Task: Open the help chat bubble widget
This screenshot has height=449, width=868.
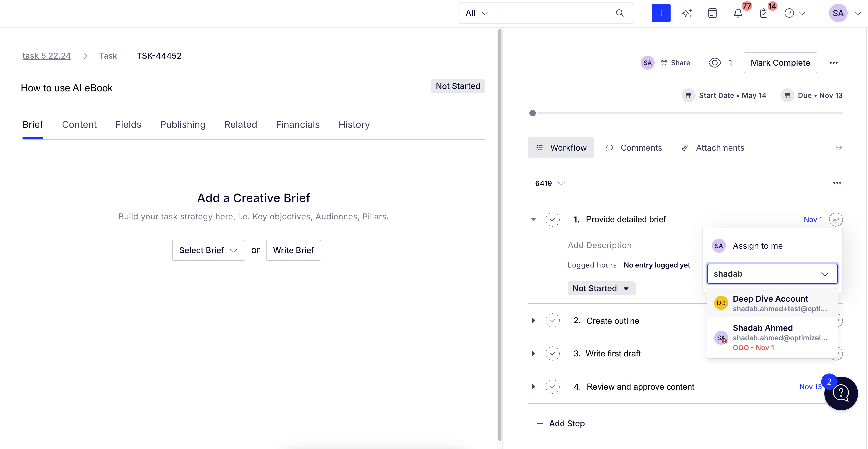Action: pyautogui.click(x=841, y=393)
